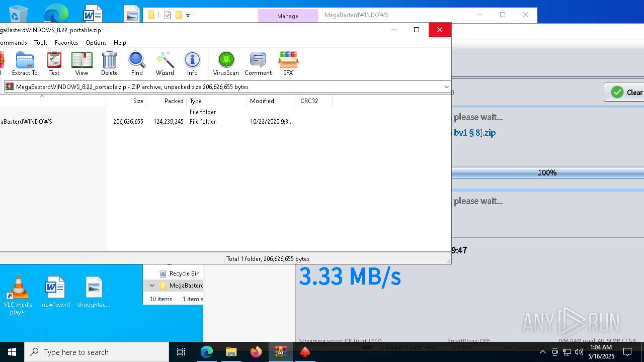The height and width of the screenshot is (362, 644).
Task: Click the status bar total folder text
Action: [268, 259]
